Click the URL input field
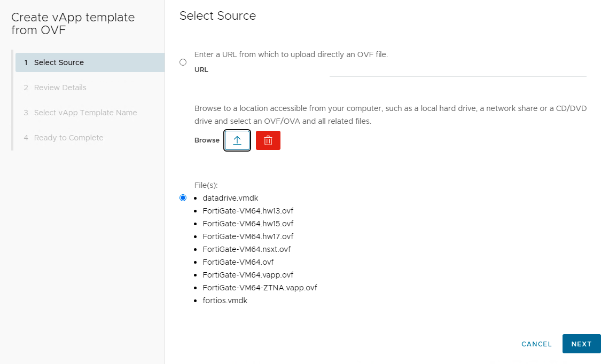Image resolution: width=609 pixels, height=364 pixels. [458, 70]
